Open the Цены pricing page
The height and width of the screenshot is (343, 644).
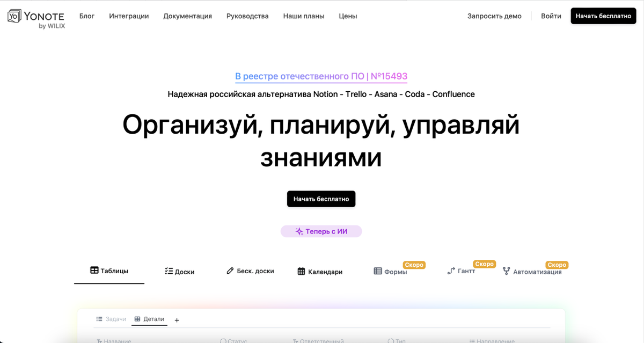348,16
